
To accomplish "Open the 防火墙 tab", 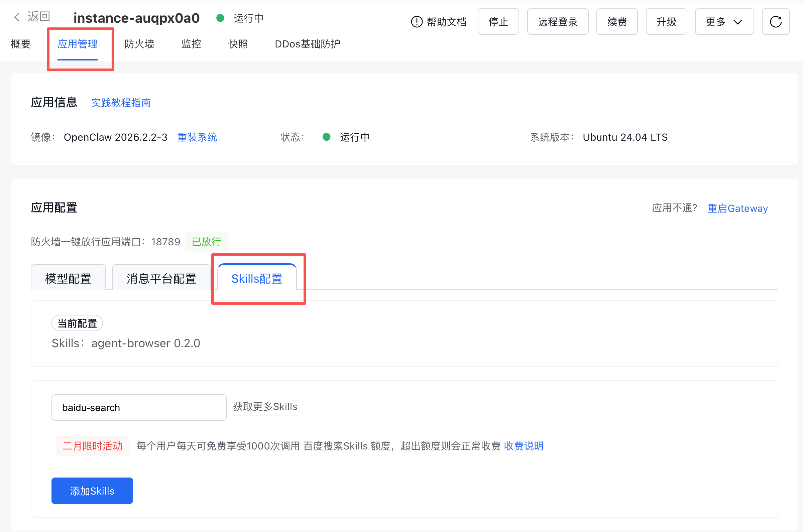I will click(139, 44).
